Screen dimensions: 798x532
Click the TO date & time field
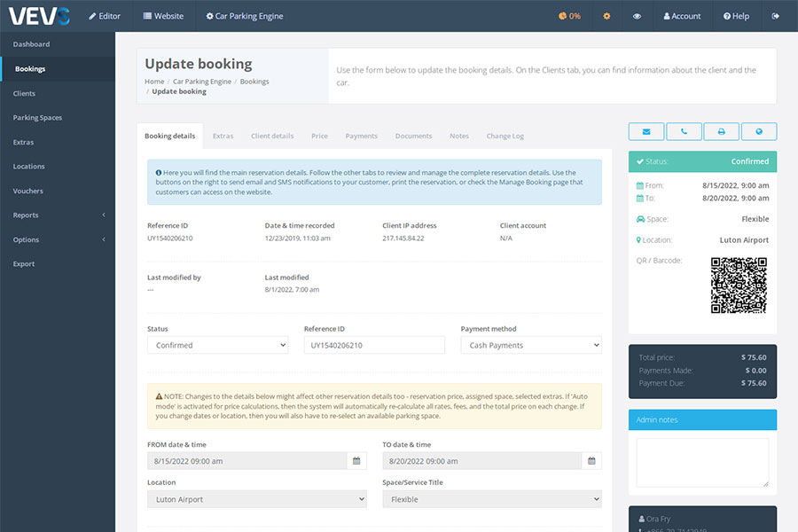(x=482, y=461)
